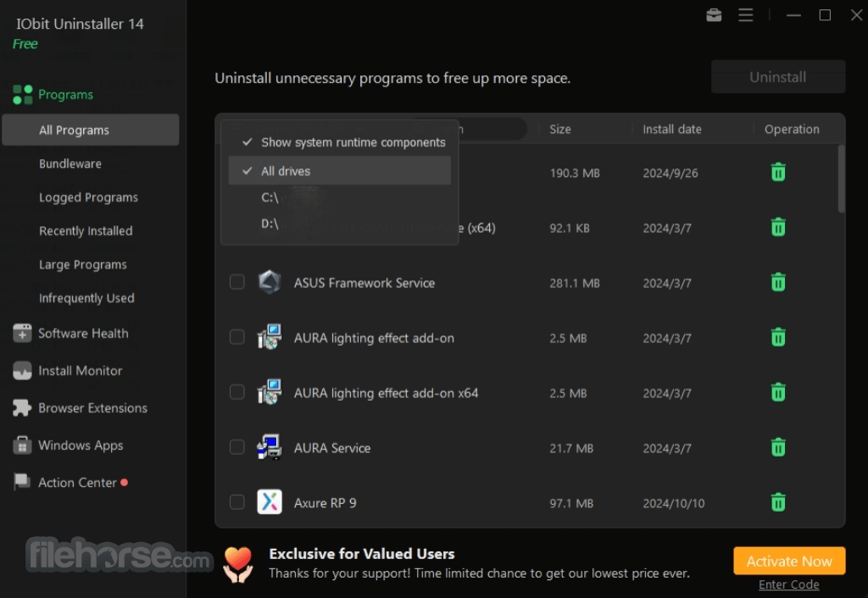Select the Programs category label

[65, 95]
